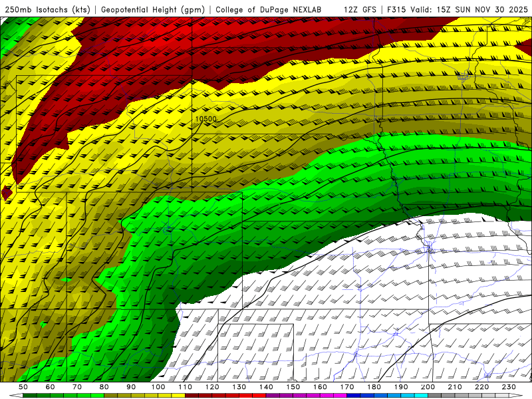The image size is (532, 399).
Task: Click the '130' value on the color scale
Action: point(239,387)
